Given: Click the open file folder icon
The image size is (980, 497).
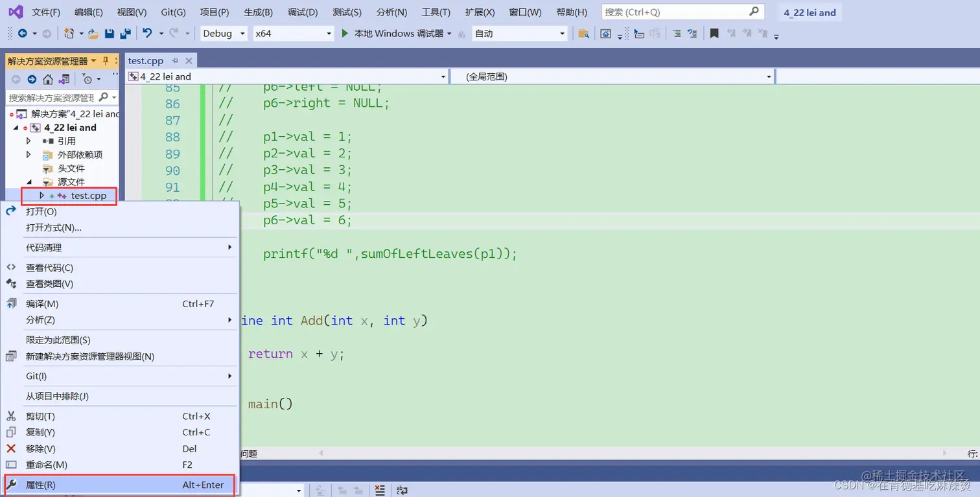Looking at the screenshot, I should coord(93,34).
